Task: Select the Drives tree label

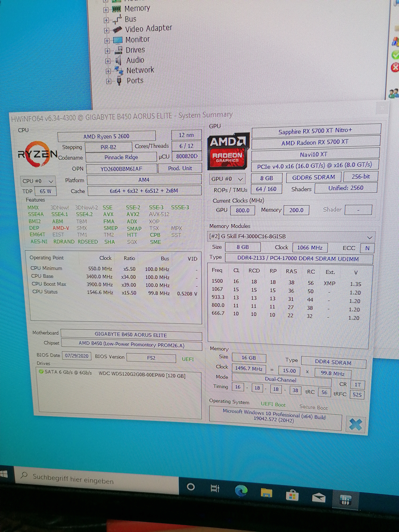Action: pyautogui.click(x=135, y=50)
